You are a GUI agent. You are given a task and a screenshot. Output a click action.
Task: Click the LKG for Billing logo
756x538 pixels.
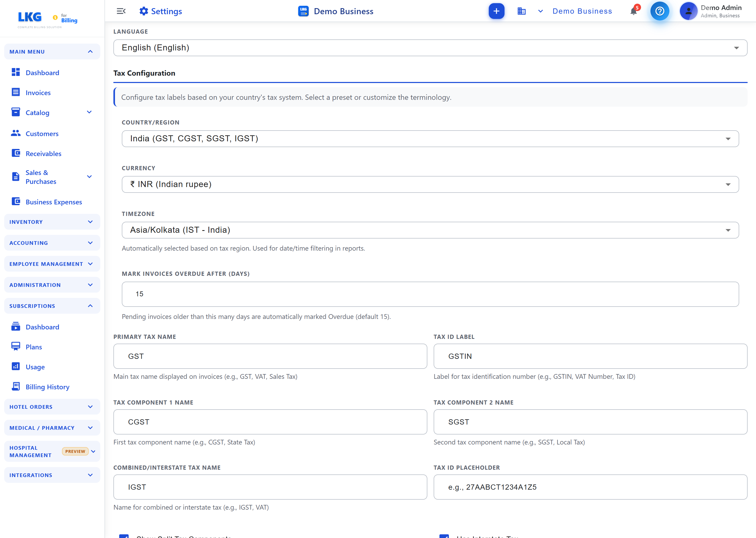[x=47, y=19]
